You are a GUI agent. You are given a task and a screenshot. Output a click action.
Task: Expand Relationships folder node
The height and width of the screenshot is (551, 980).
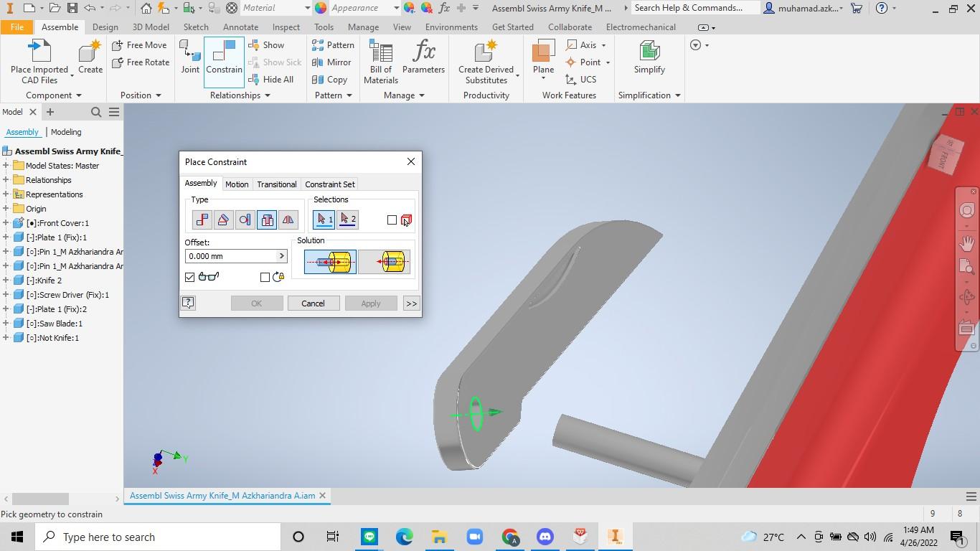coord(6,180)
